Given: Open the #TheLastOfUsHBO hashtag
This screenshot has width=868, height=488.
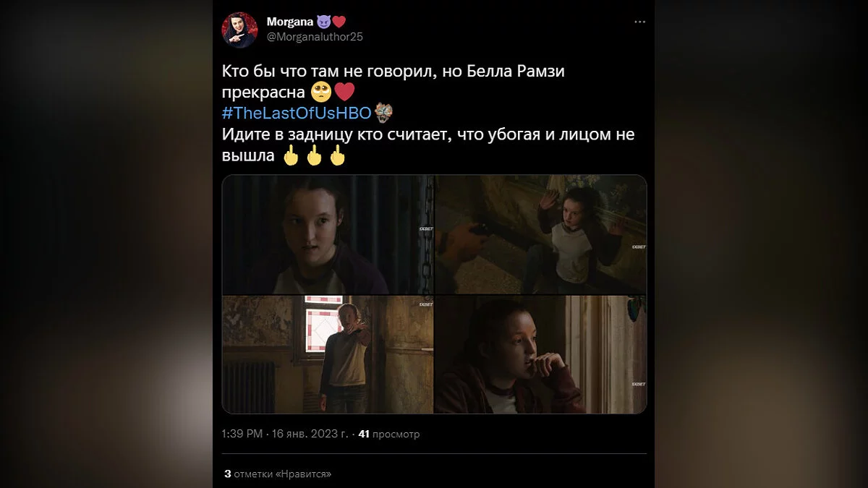Looking at the screenshot, I should (x=297, y=113).
